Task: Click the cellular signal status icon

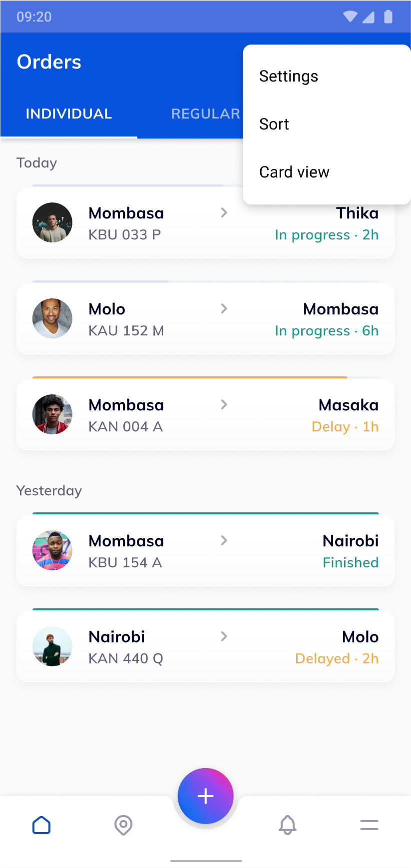Action: pos(369,17)
